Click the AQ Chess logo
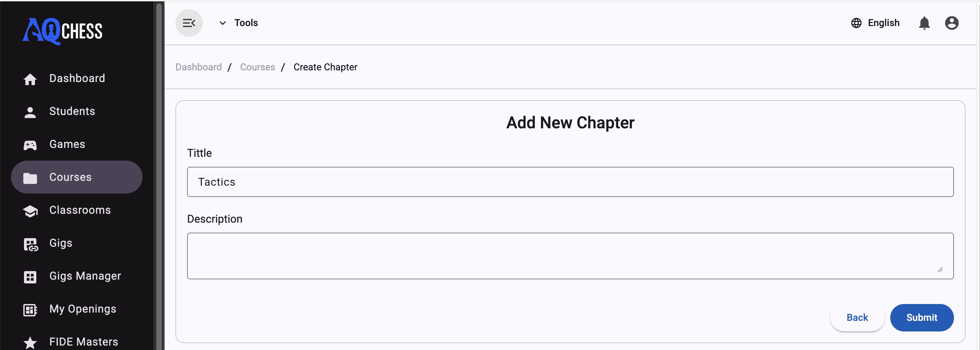The width and height of the screenshot is (980, 350). 62,31
